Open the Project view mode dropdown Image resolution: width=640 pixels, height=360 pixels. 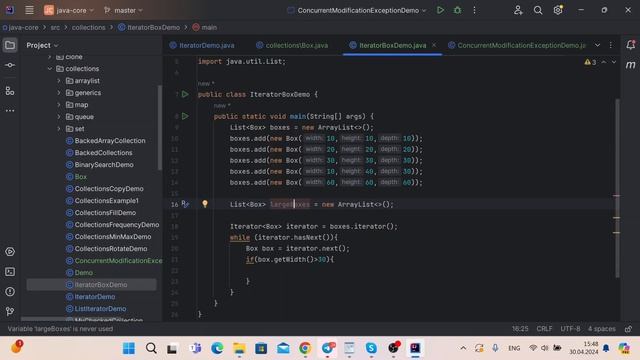point(42,45)
